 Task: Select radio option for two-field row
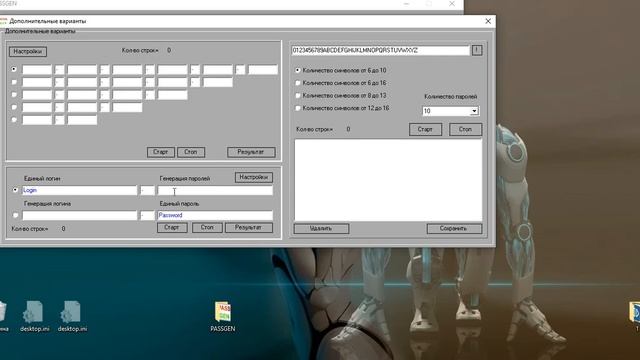point(14,120)
